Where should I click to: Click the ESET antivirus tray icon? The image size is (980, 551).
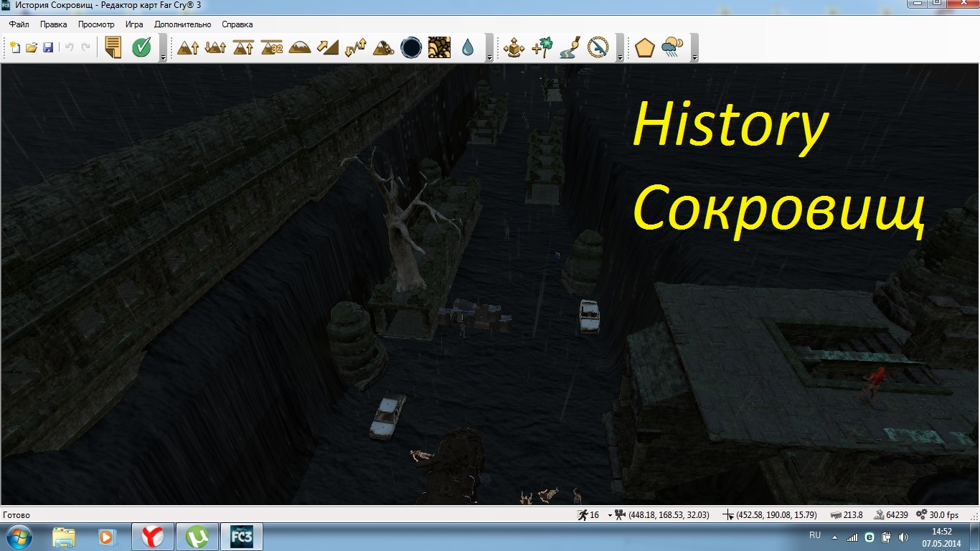coord(870,537)
